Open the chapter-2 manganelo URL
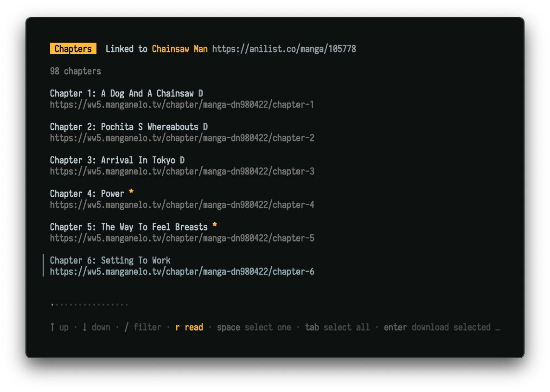Viewport: 550px width, 392px height. [182, 138]
